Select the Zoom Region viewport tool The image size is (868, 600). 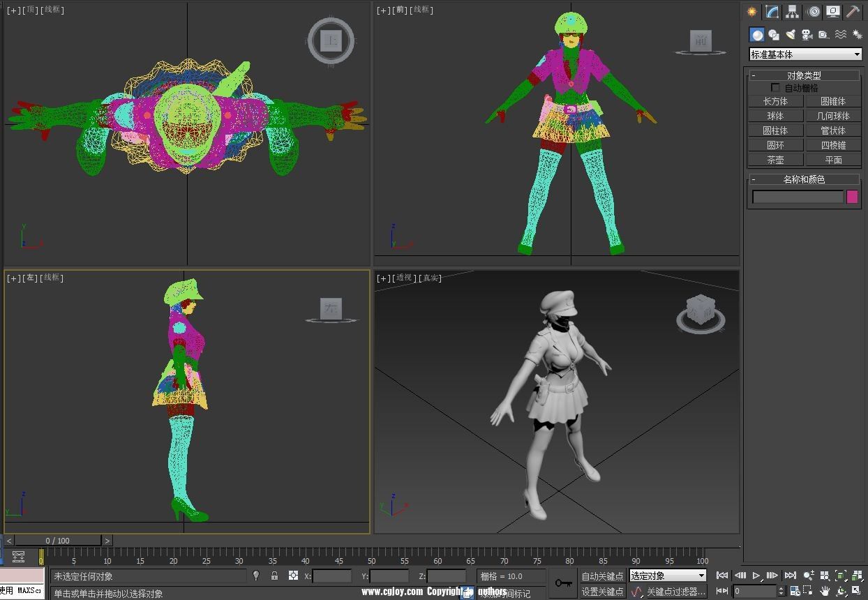(809, 591)
